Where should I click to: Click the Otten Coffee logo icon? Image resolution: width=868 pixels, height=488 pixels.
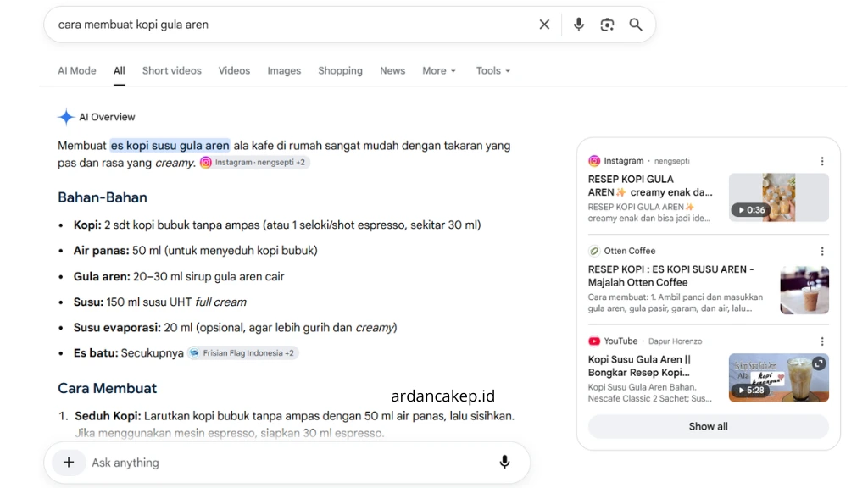click(594, 251)
